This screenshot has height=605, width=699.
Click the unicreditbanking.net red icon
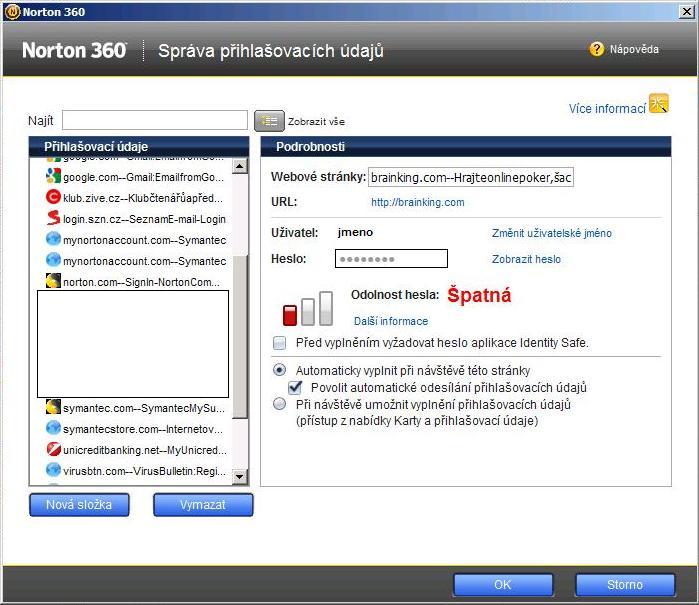(x=53, y=449)
